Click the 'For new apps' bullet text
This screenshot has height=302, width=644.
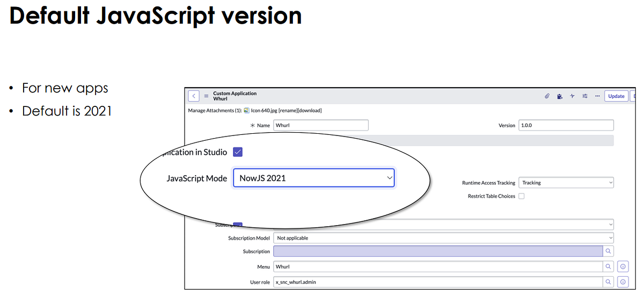[65, 88]
